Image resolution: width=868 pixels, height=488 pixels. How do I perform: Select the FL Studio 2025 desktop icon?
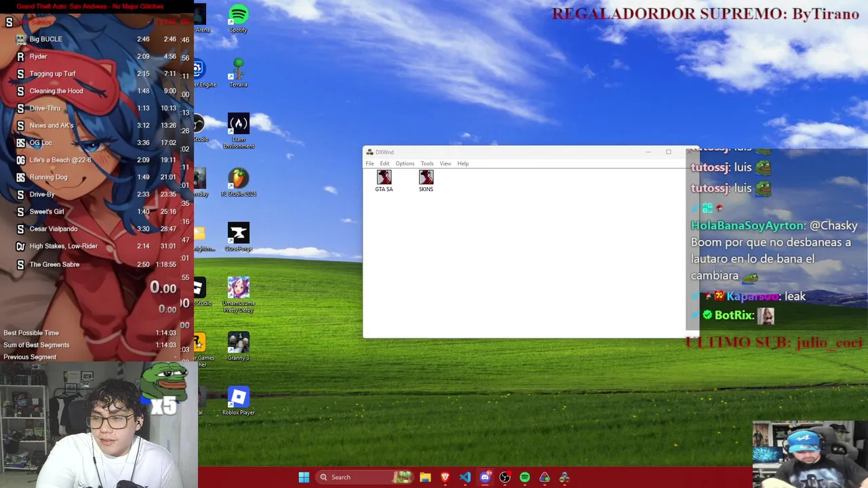(x=238, y=182)
